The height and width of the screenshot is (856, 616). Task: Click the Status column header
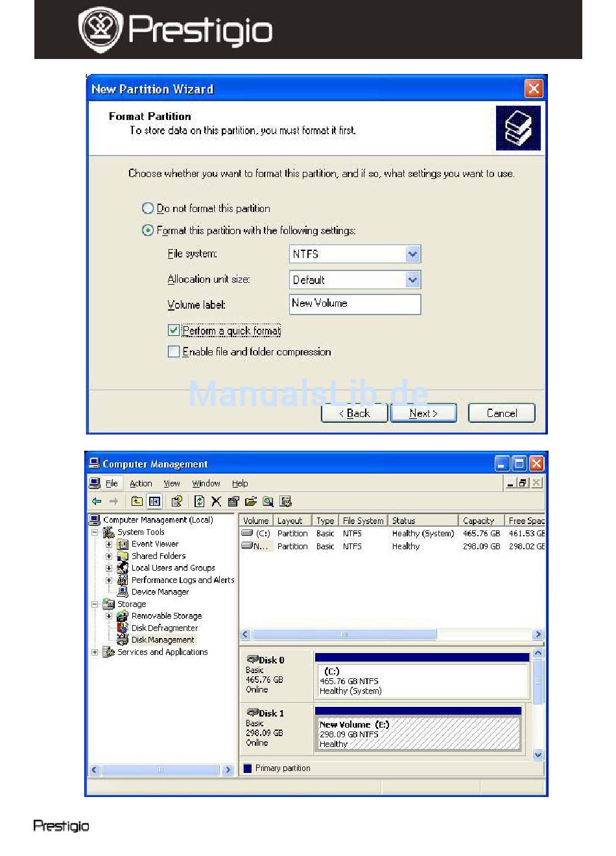423,521
